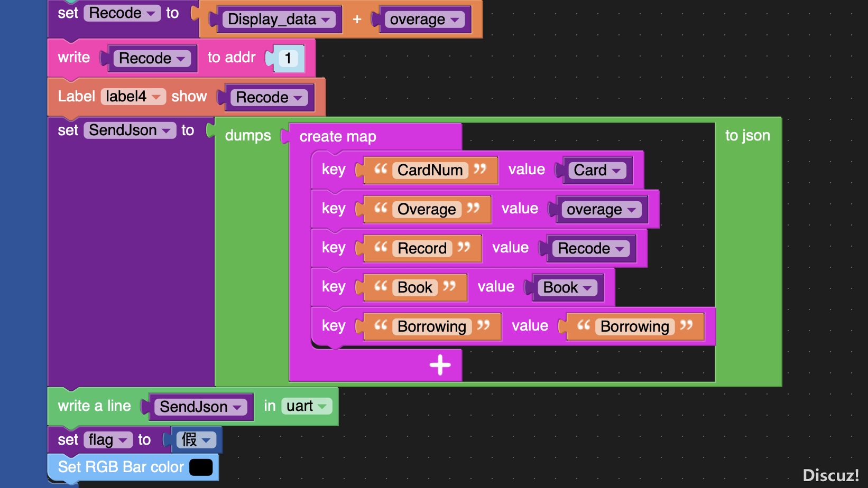Viewport: 868px width, 488px height.
Task: Click the plus operator in addition block
Action: point(357,20)
